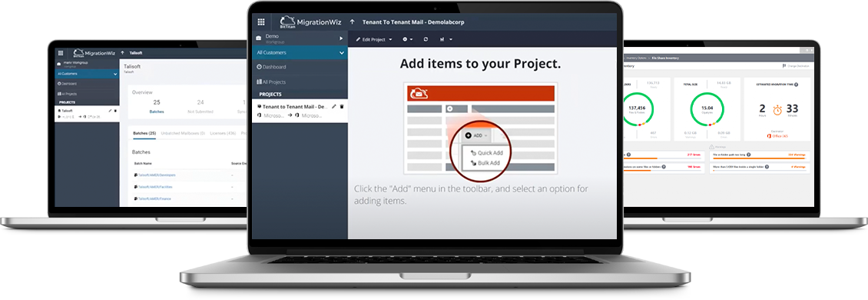Click the Office 365 destination logo

point(777,136)
